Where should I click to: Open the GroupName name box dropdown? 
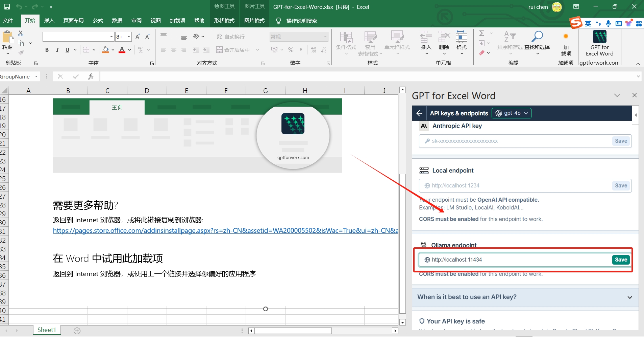(x=36, y=76)
